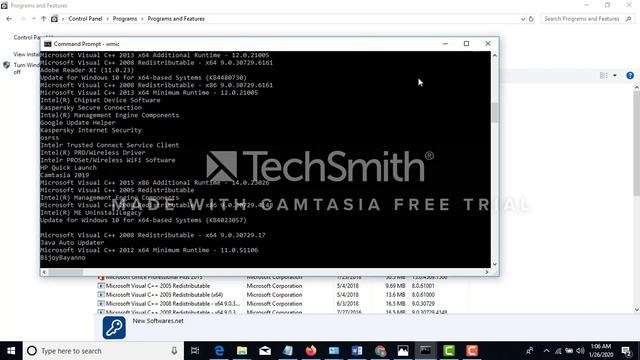
Task: Launch Microsoft Edge from the taskbar
Action: (219, 351)
